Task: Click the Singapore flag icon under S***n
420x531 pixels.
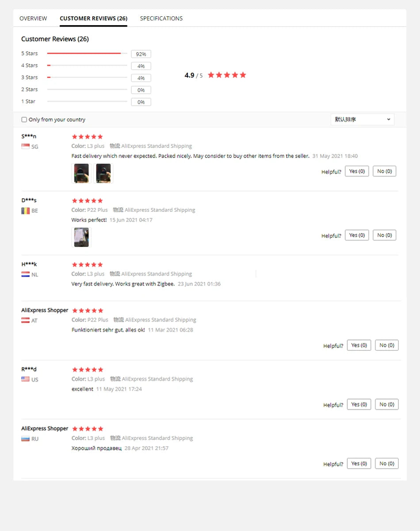Action: [x=25, y=146]
